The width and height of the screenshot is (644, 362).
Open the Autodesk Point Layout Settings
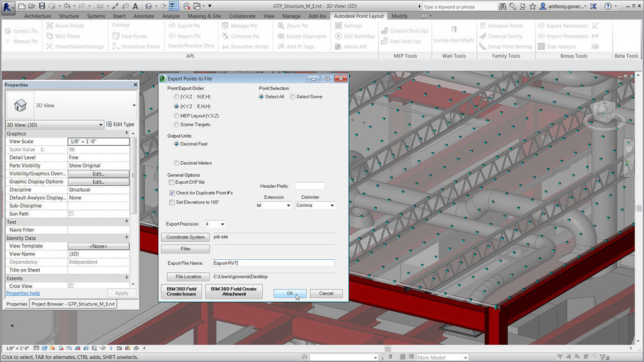[352, 25]
